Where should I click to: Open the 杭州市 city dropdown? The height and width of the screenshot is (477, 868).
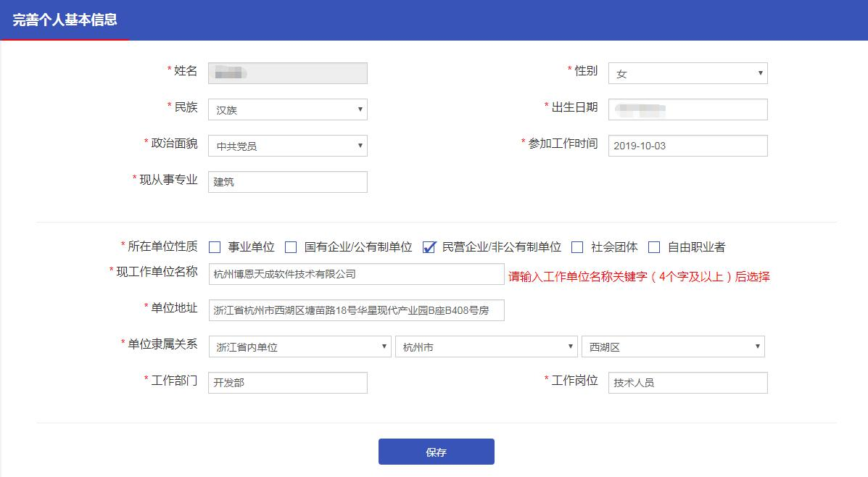click(486, 346)
